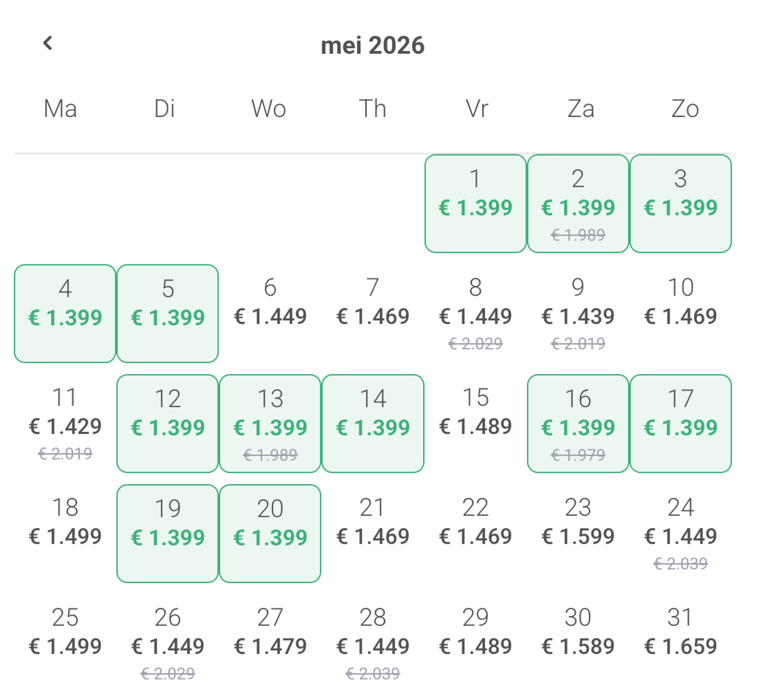Select May 6 priced € 1.449
This screenshot has height=700, width=769.
[x=270, y=313]
